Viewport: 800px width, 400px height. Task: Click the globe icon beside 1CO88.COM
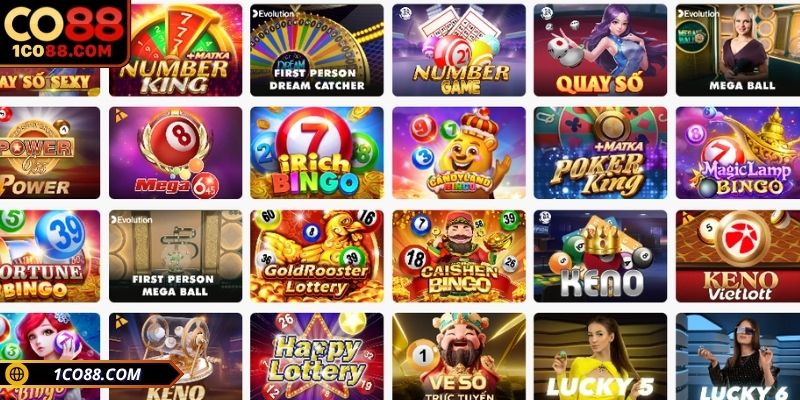(x=16, y=374)
